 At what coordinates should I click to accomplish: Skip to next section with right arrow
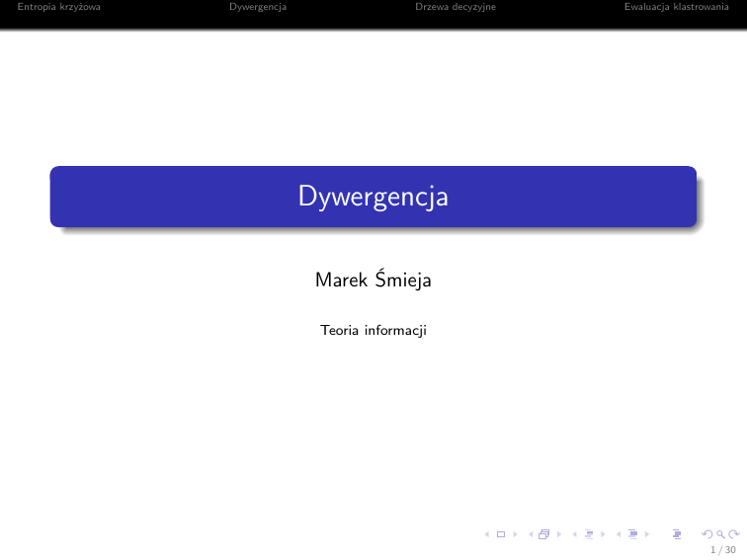pos(645,534)
